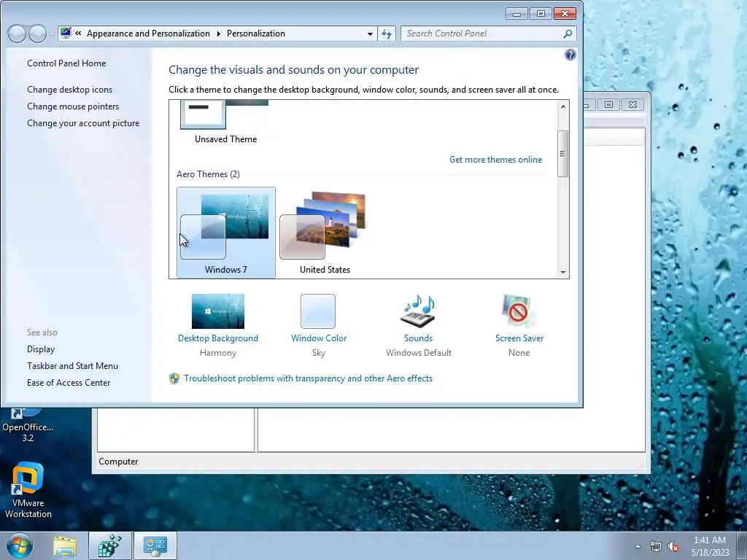Click the refresh button beside address bar
The width and height of the screenshot is (747, 560).
coord(387,34)
